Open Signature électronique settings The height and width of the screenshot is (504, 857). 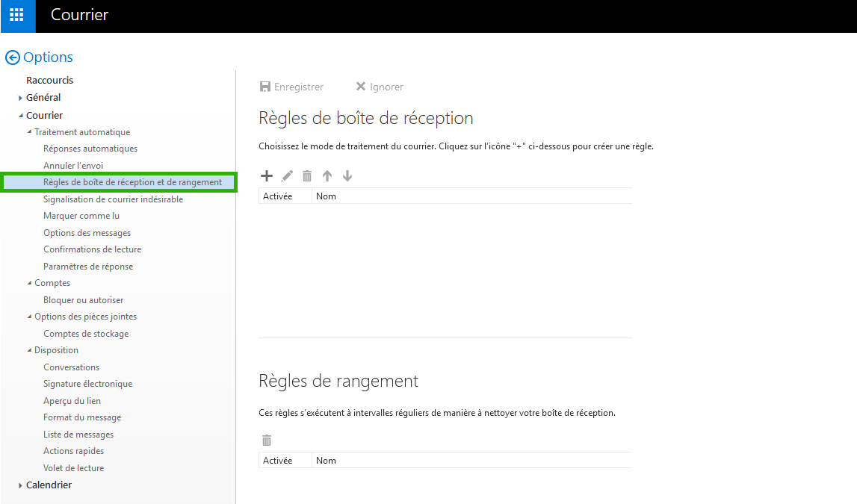87,384
